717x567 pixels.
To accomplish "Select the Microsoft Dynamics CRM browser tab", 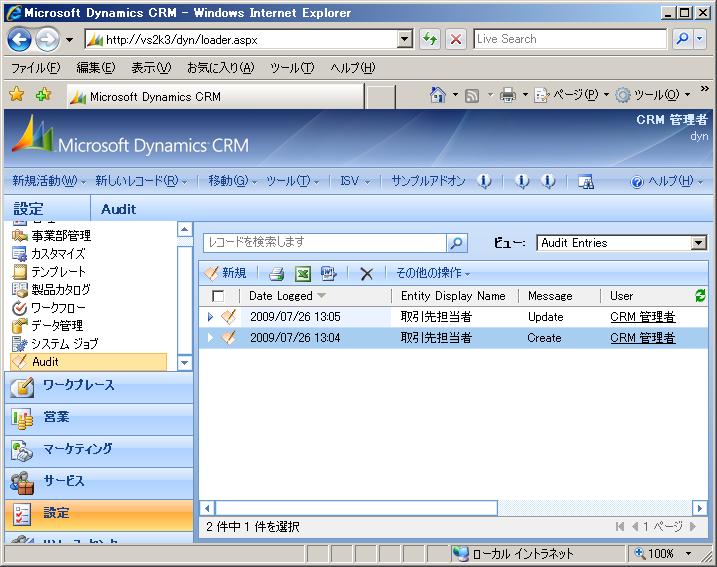I will [216, 96].
